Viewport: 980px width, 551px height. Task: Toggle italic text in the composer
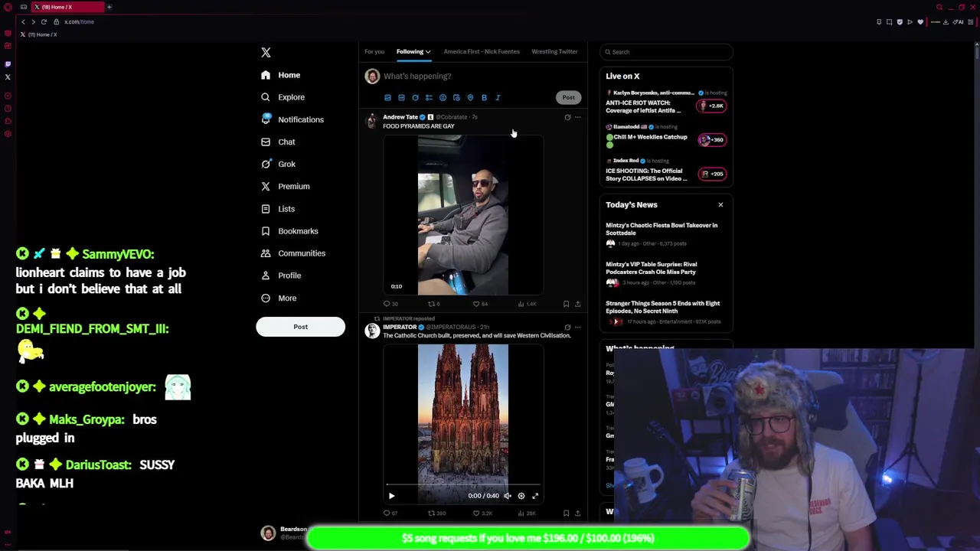tap(498, 98)
